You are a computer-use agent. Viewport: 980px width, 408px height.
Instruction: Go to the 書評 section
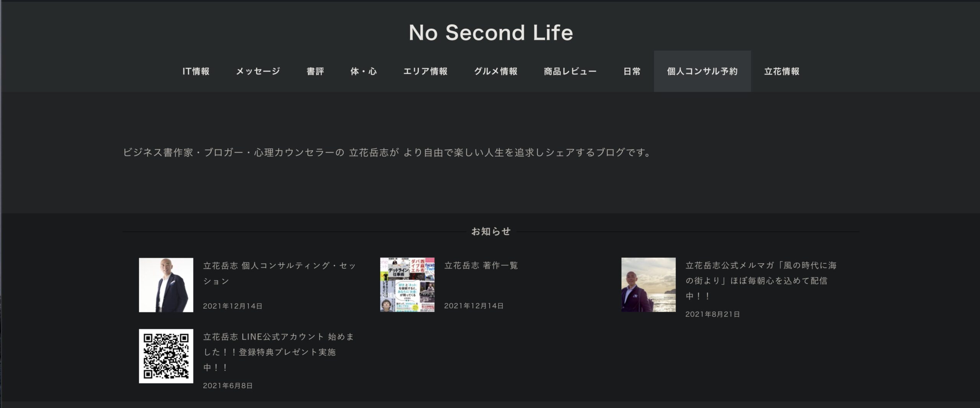(315, 72)
